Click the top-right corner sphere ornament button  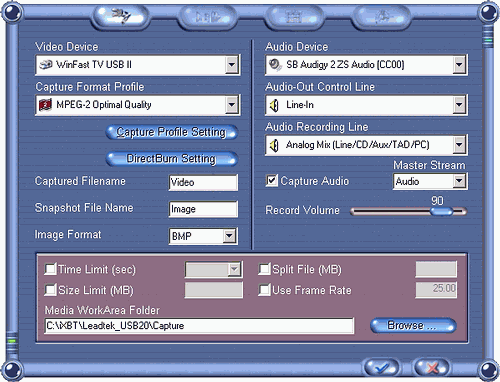pos(488,12)
